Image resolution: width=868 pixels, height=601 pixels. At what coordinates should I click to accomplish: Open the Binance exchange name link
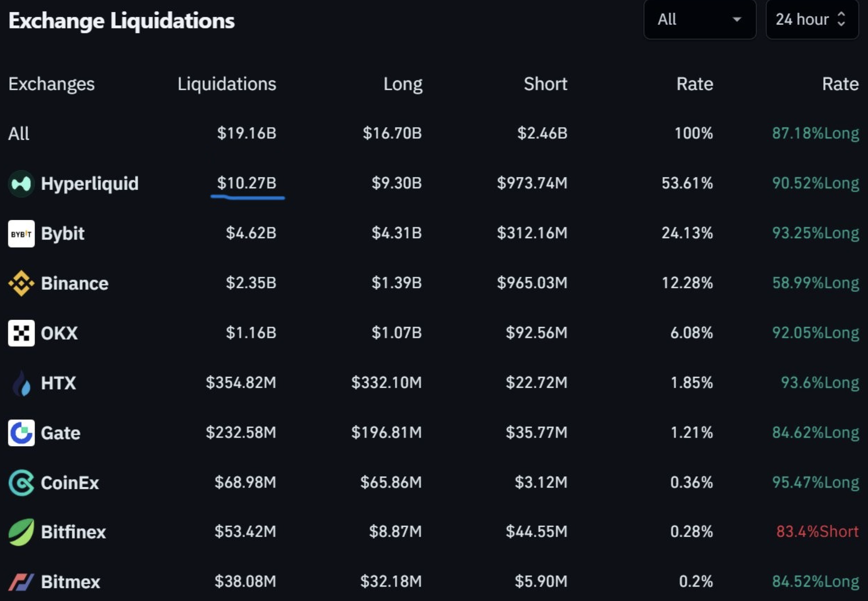pos(75,283)
